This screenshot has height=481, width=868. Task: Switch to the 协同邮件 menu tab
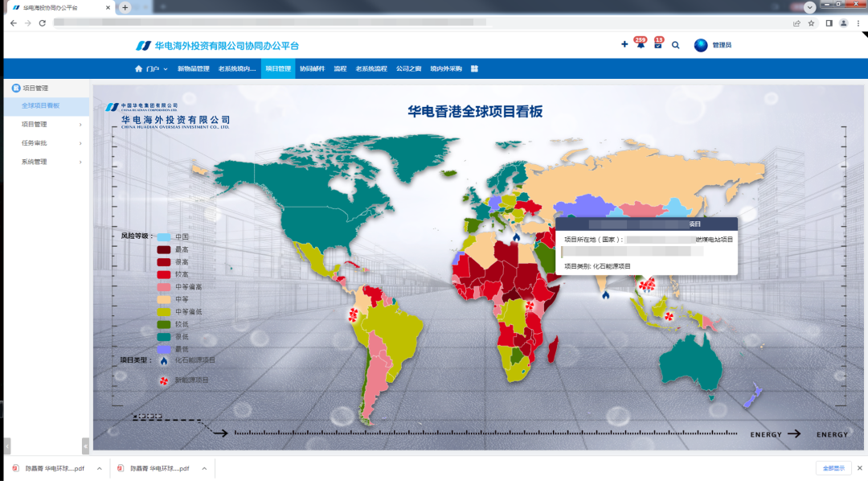pyautogui.click(x=312, y=69)
